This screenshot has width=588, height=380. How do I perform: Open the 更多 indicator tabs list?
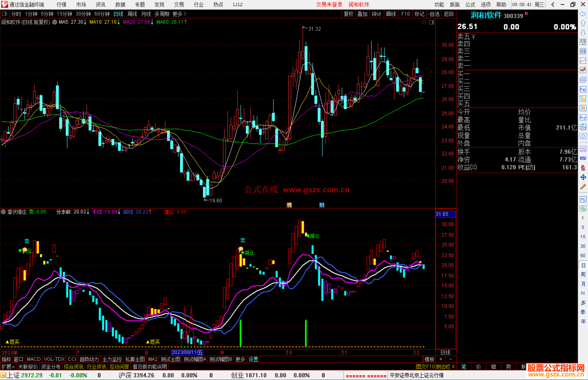tap(240, 359)
